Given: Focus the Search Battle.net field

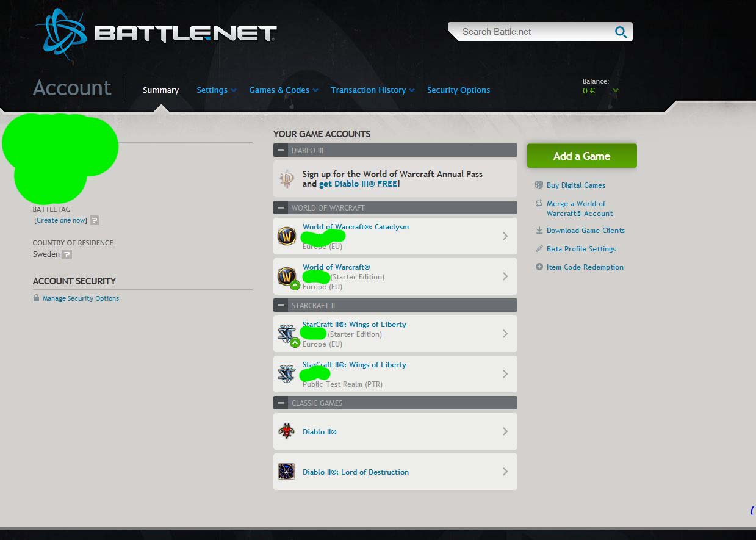Looking at the screenshot, I should click(x=540, y=32).
